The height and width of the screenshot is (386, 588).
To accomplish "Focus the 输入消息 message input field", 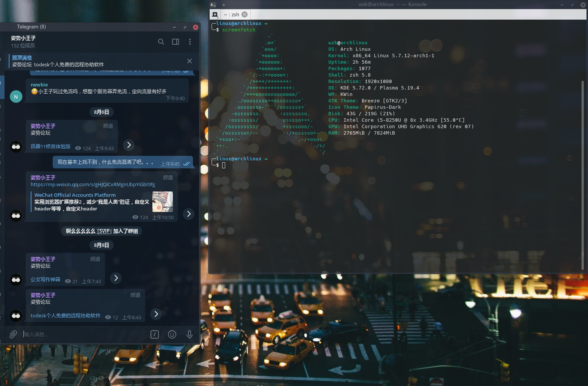I will pyautogui.click(x=85, y=334).
